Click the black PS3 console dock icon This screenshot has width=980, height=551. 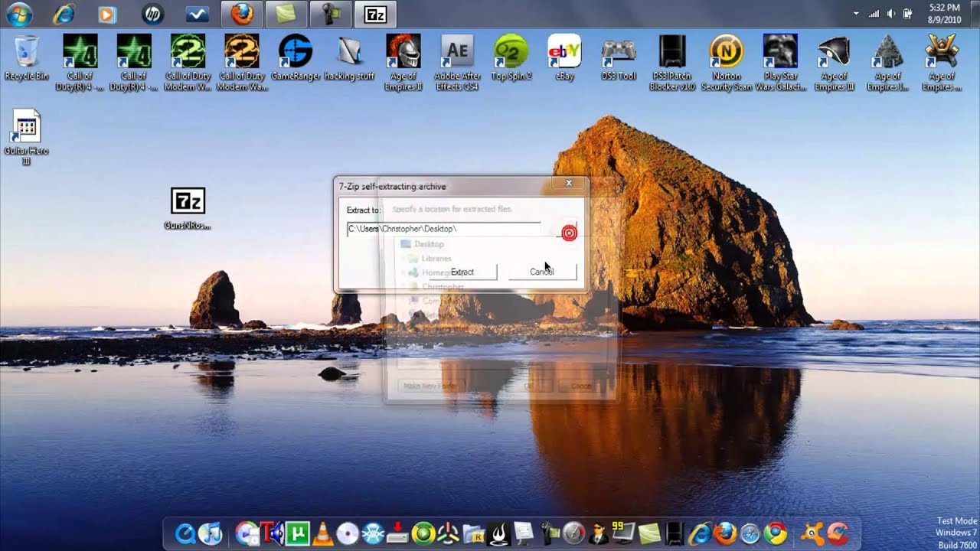[674, 533]
